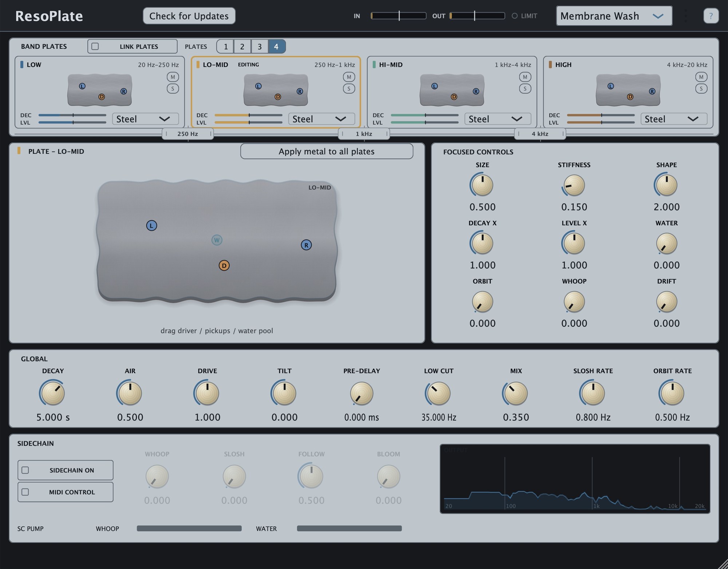728x569 pixels.
Task: Open the LO-MID band Steel metal dropdown
Action: tap(321, 119)
